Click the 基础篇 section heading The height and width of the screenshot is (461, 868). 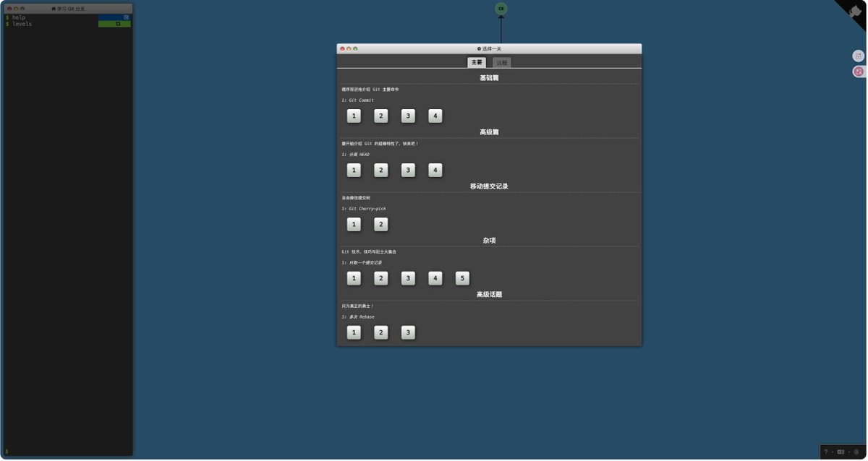tap(489, 77)
